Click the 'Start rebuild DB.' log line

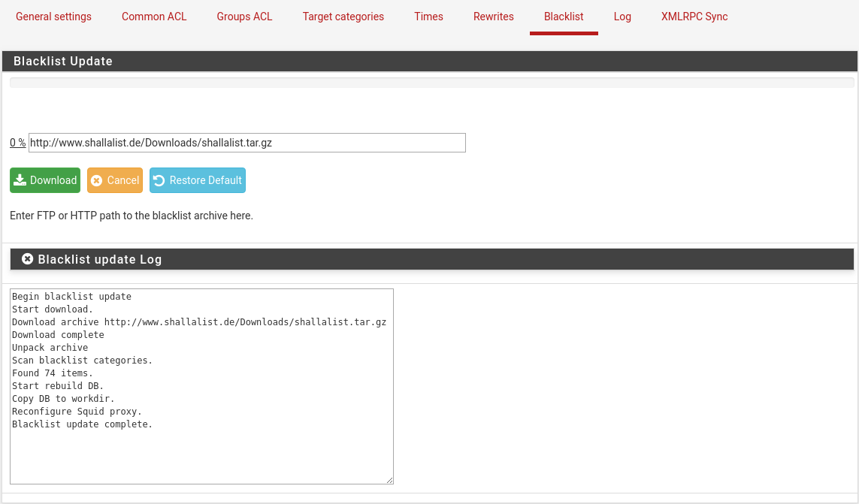coord(58,385)
